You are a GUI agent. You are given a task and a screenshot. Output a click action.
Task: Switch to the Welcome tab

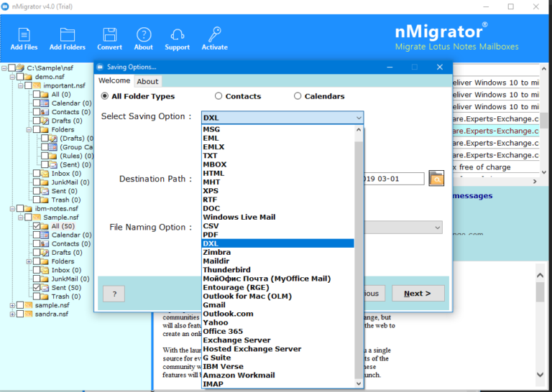(x=114, y=80)
